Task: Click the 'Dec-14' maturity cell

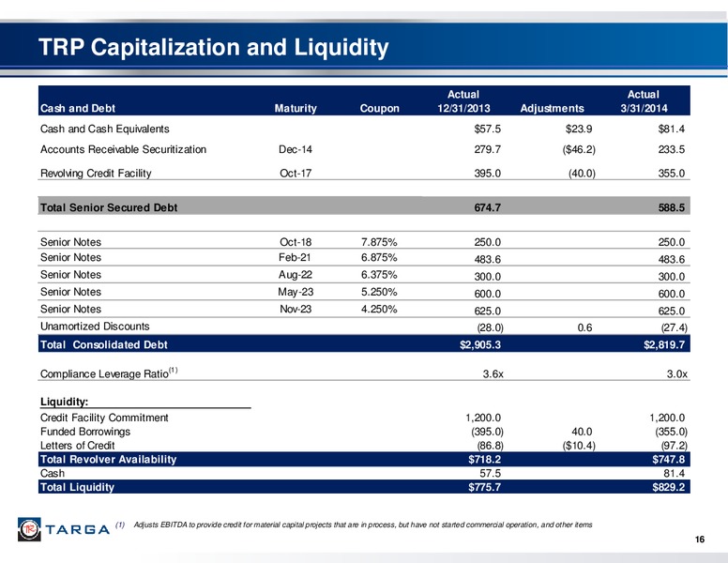Action: [296, 149]
